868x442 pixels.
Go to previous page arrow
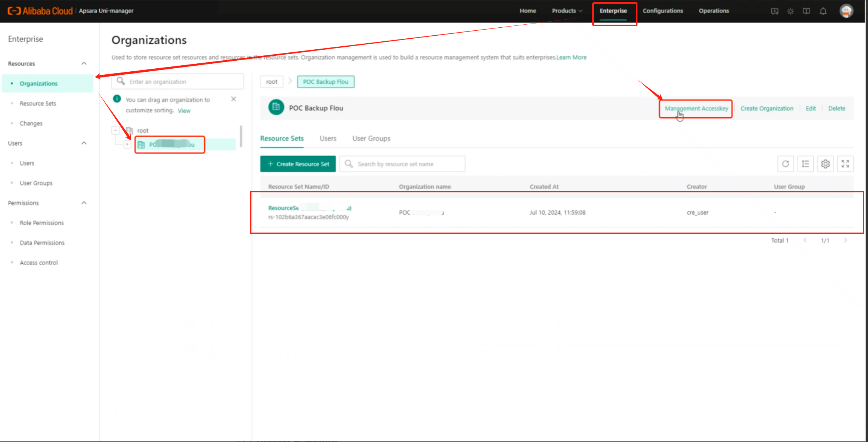pyautogui.click(x=805, y=240)
